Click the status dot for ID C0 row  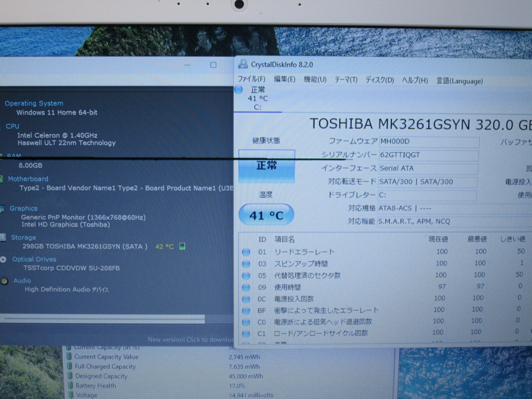[246, 322]
